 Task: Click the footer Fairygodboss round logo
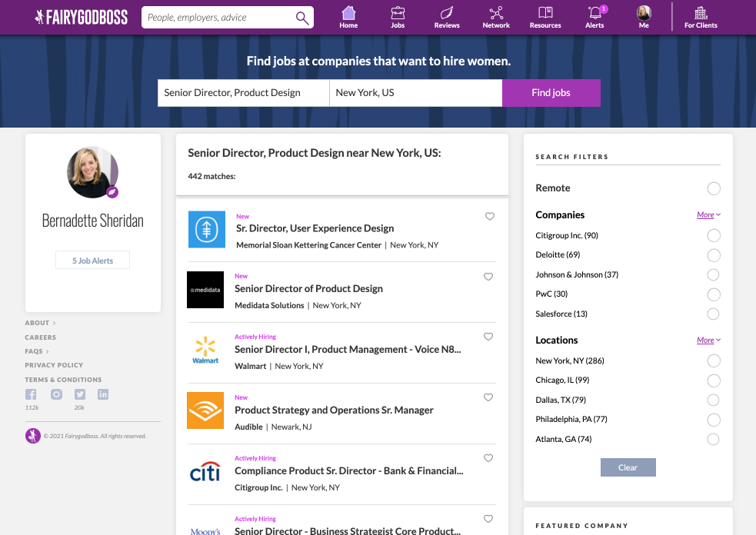(33, 436)
